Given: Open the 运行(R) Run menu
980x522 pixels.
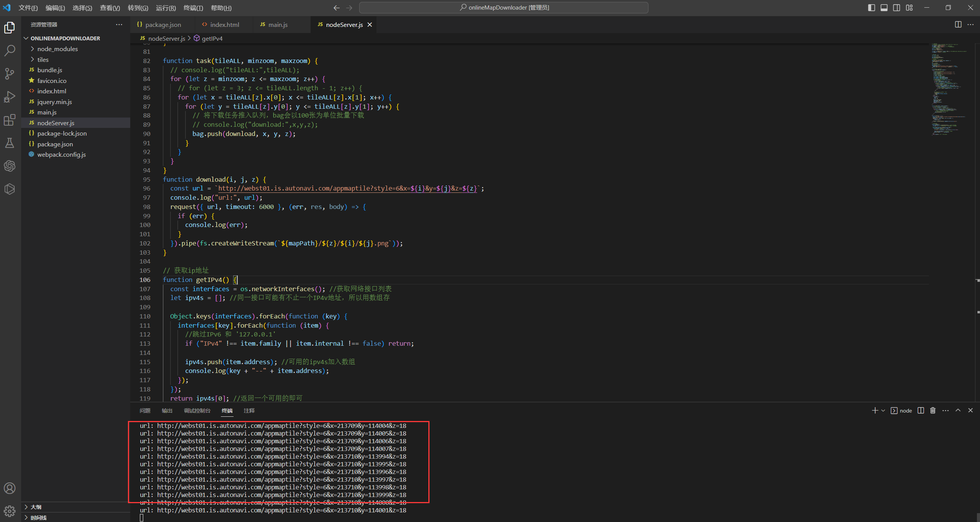Looking at the screenshot, I should (x=166, y=8).
